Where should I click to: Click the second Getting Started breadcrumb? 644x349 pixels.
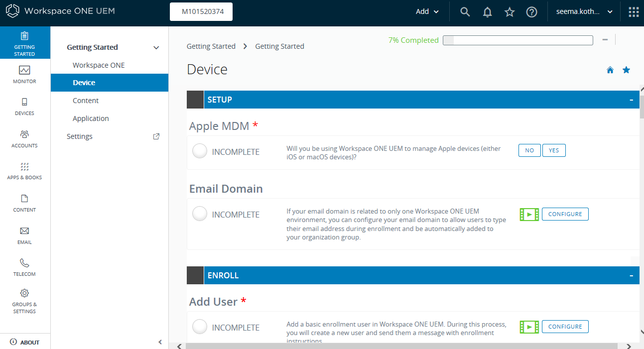[279, 46]
